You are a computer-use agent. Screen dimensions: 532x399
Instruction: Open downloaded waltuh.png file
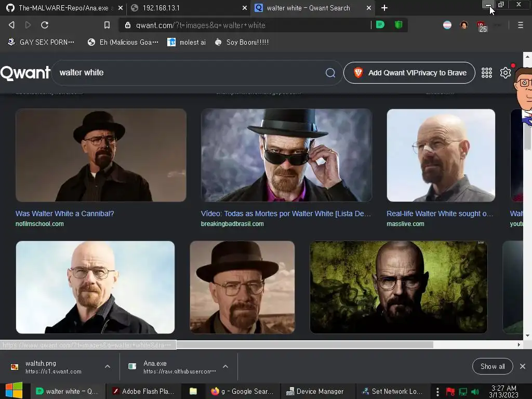point(54,367)
